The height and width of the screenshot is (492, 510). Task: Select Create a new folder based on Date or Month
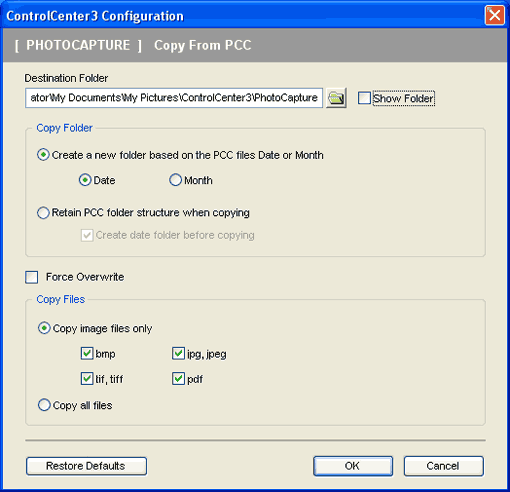coord(43,155)
